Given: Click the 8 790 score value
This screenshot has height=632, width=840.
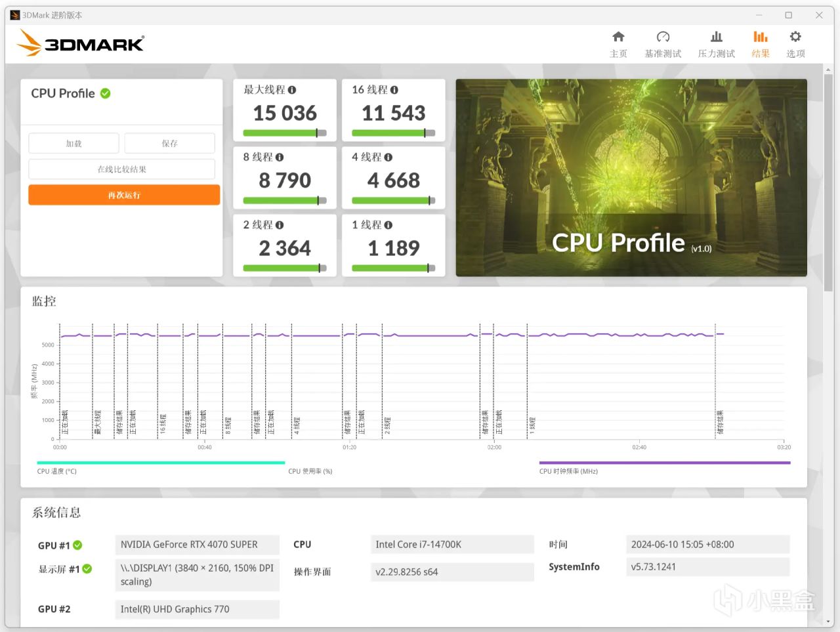Looking at the screenshot, I should [x=285, y=180].
